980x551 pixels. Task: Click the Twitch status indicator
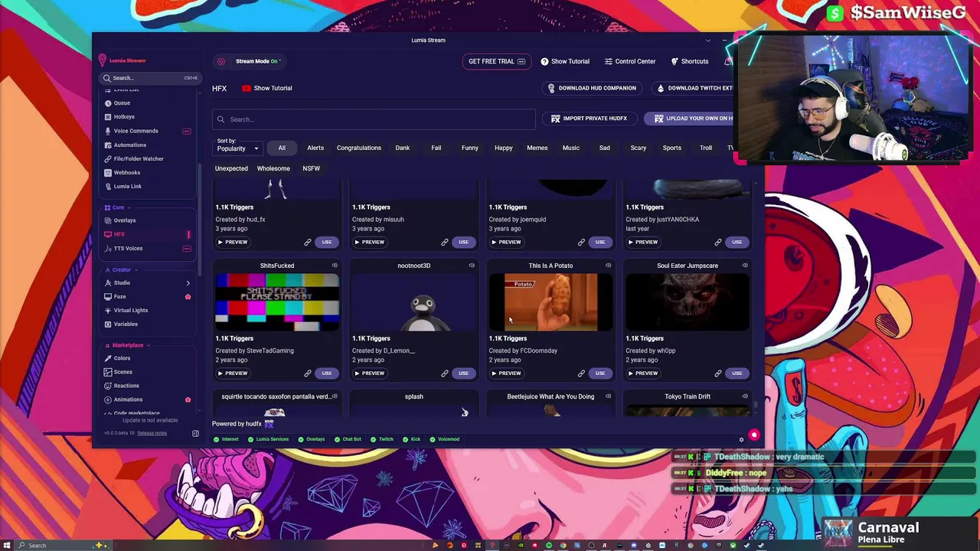pyautogui.click(x=382, y=439)
